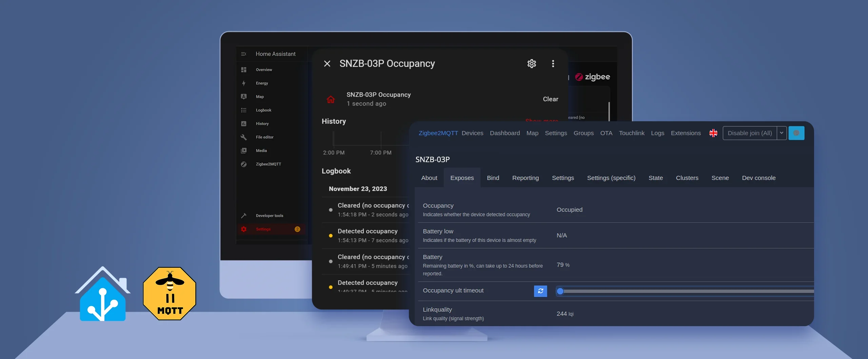Image resolution: width=868 pixels, height=359 pixels.
Task: Click the blue theme toggle button
Action: tap(796, 133)
